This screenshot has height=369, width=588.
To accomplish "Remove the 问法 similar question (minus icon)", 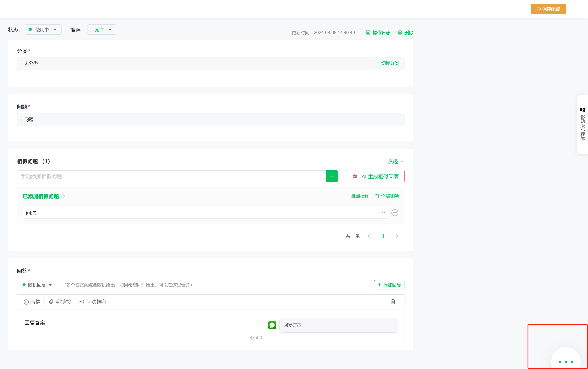I will tap(395, 213).
